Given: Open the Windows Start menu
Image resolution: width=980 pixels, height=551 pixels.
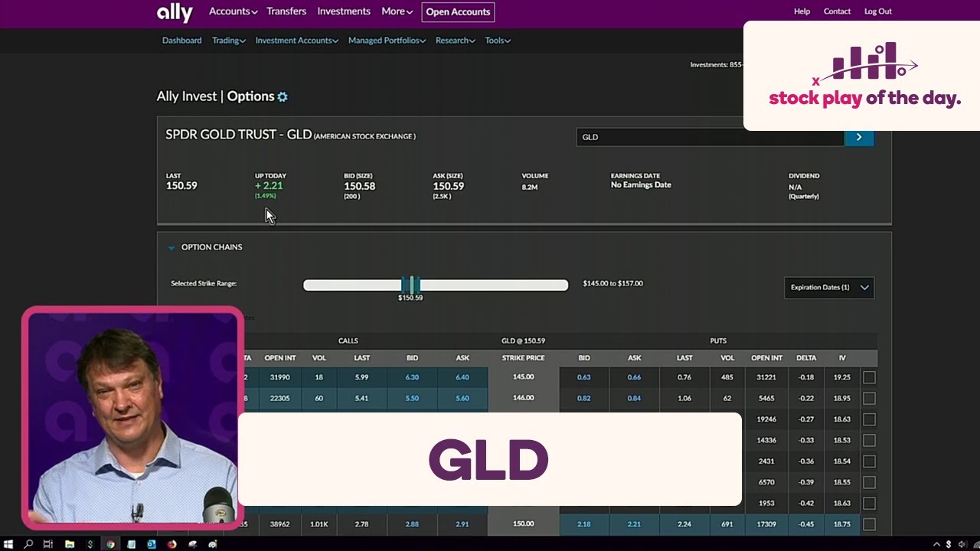Looking at the screenshot, I should point(8,544).
